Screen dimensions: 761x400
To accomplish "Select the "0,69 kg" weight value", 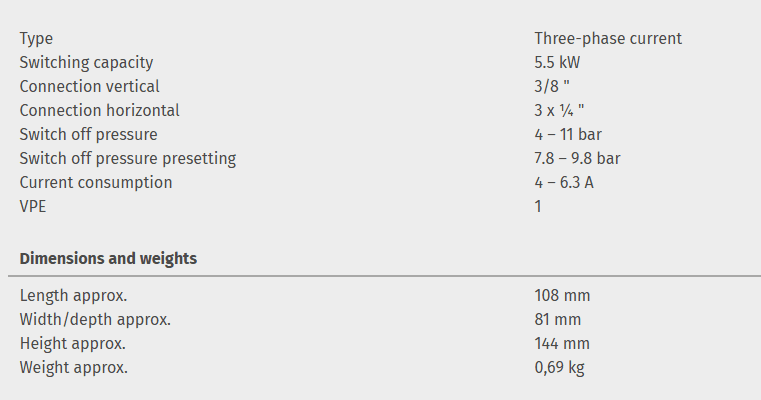I will [560, 368].
